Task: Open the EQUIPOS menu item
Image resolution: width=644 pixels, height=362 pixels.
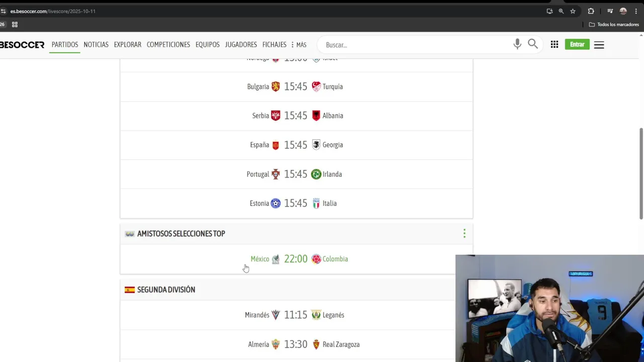Action: click(207, 45)
